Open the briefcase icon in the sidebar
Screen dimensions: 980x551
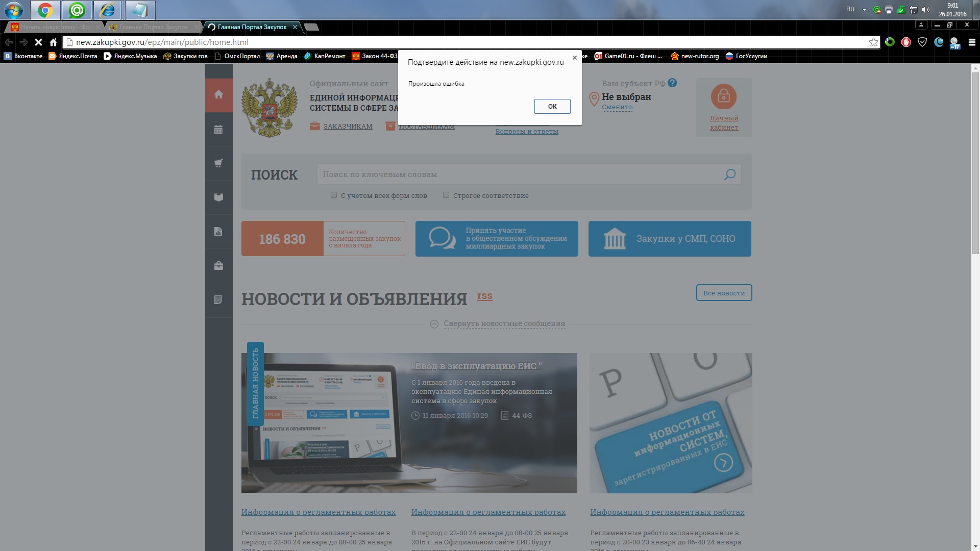[218, 266]
